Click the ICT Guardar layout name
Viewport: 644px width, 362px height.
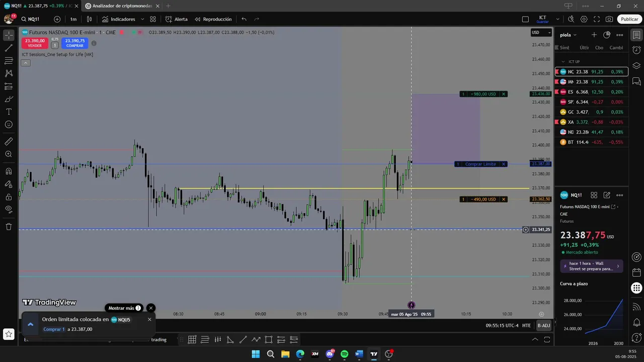click(x=542, y=19)
